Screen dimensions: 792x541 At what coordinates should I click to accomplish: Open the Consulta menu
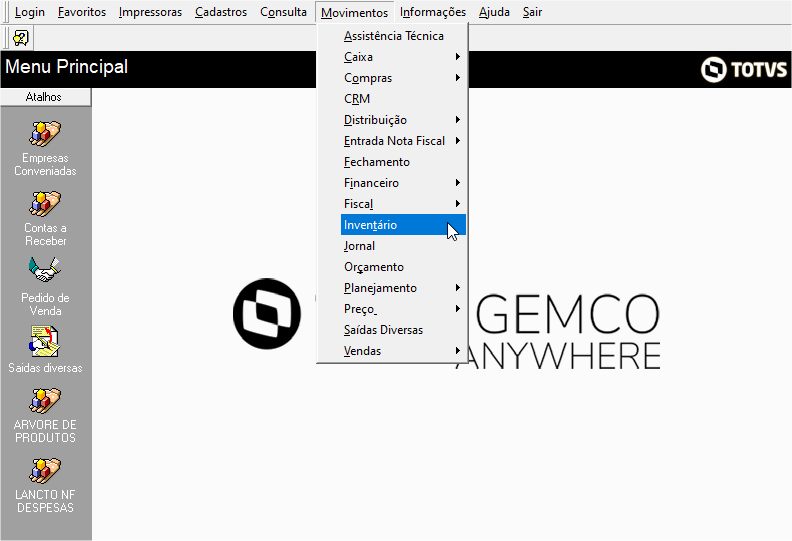283,12
